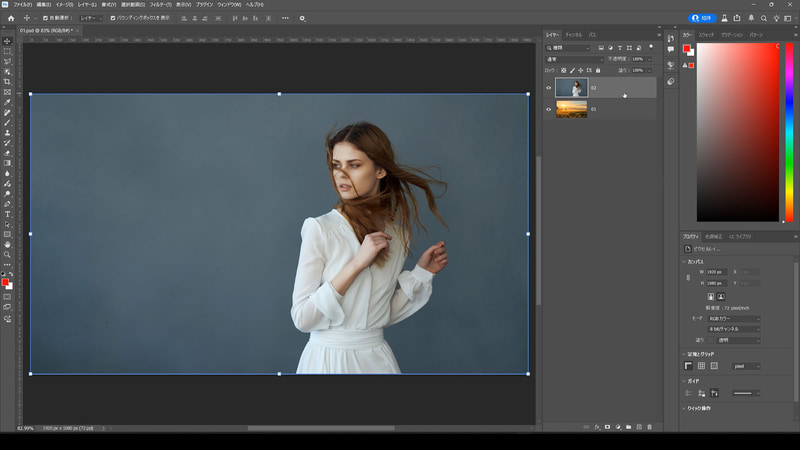Open the RGBカラー mode dropdown
This screenshot has height=450, width=800.
click(x=733, y=318)
